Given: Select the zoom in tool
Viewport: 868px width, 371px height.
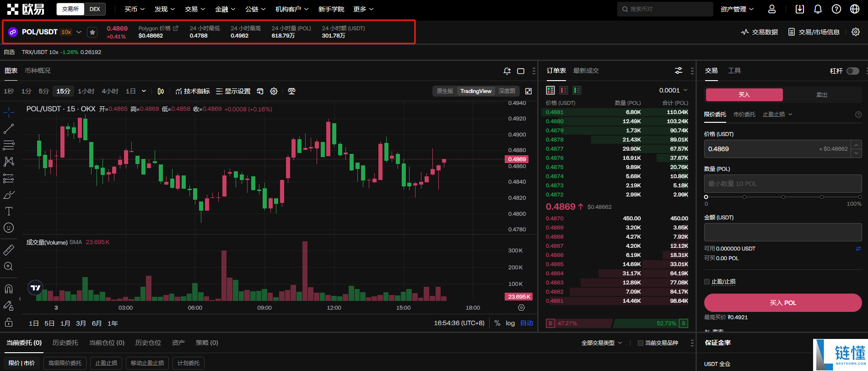Looking at the screenshot, I should (x=9, y=266).
